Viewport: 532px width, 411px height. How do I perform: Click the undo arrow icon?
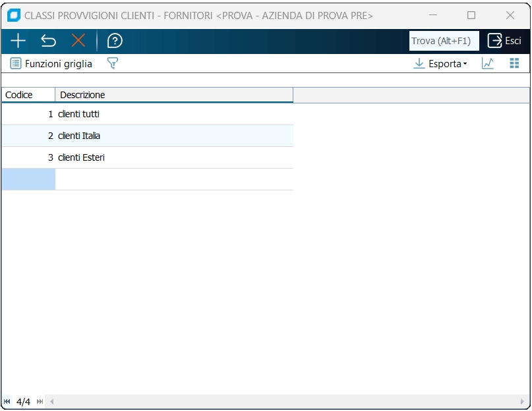point(48,41)
